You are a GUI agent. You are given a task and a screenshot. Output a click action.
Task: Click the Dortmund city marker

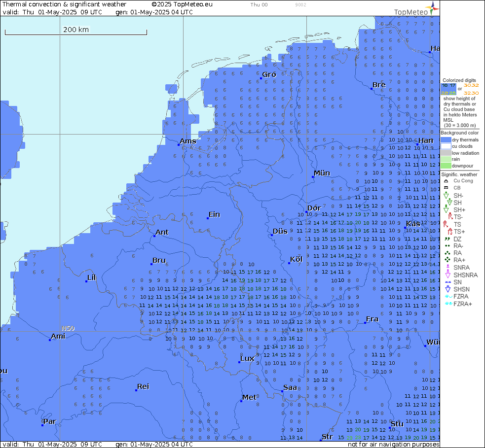click(306, 212)
